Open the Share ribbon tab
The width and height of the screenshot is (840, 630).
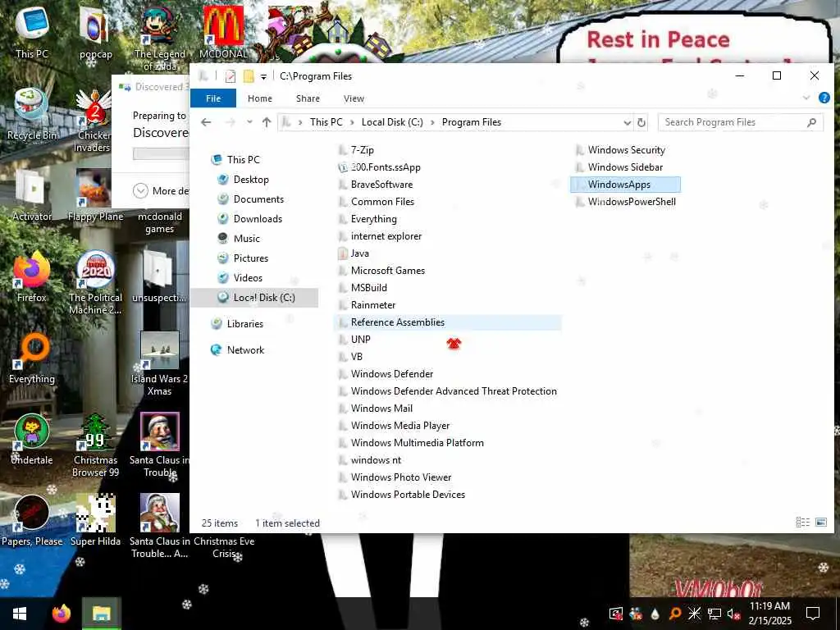point(308,98)
